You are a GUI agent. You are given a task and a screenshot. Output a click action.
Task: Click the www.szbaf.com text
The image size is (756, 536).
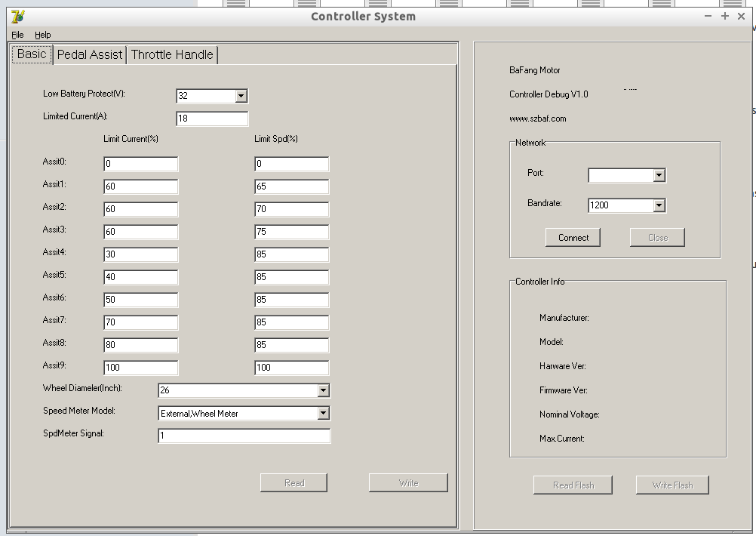coord(538,119)
